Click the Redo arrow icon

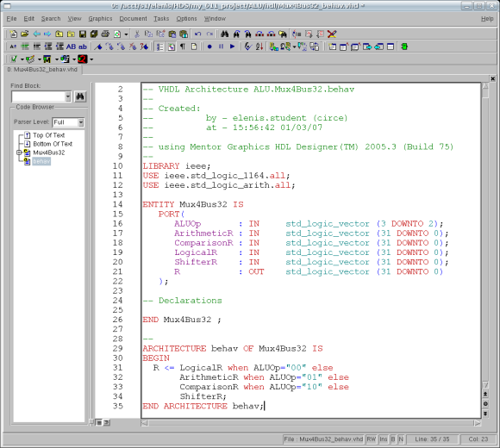point(209,34)
